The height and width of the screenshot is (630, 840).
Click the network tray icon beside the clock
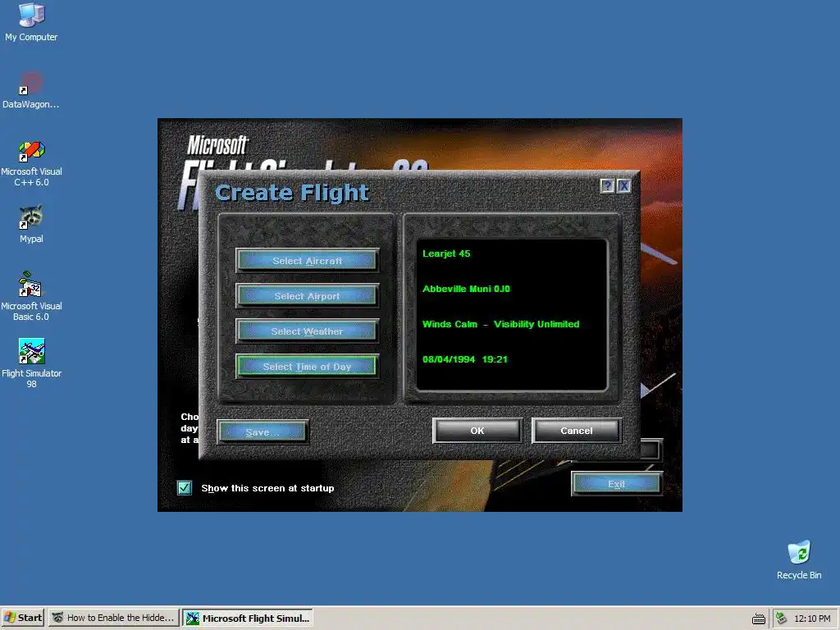[x=782, y=619]
